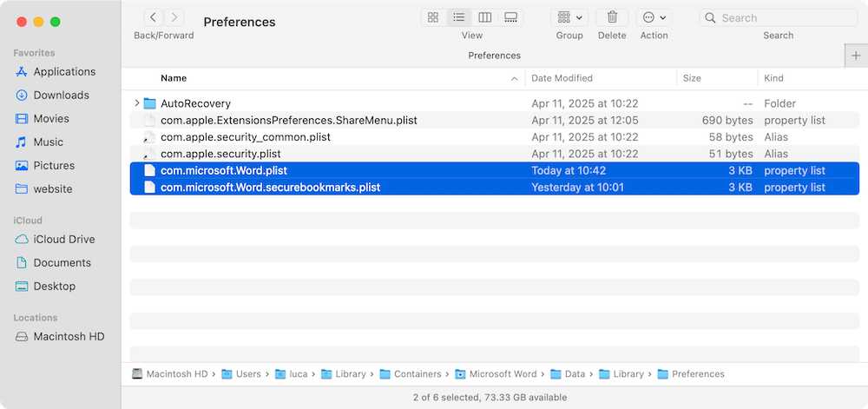This screenshot has height=409, width=868.
Task: Click the Delete trash icon
Action: (x=612, y=17)
